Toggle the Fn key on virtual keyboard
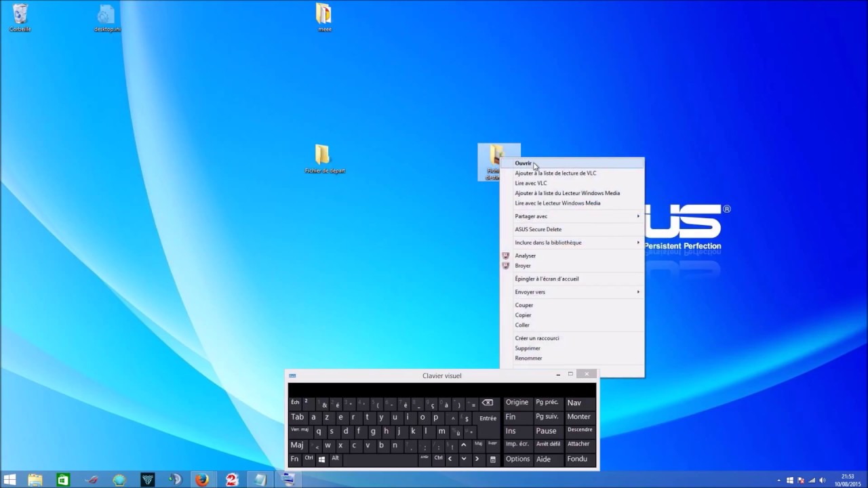The width and height of the screenshot is (868, 488). tap(295, 459)
